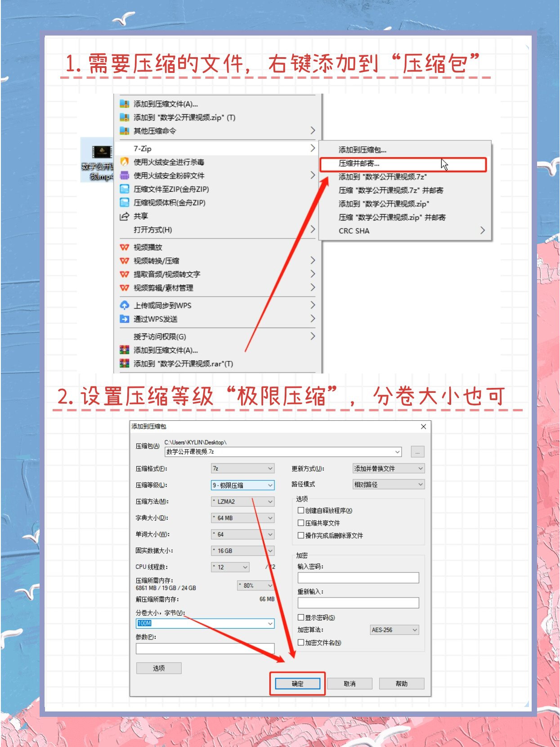Viewport: 560px width, 747px height.
Task: Open the 路径模式 相对路径 dropdown
Action: 388,485
